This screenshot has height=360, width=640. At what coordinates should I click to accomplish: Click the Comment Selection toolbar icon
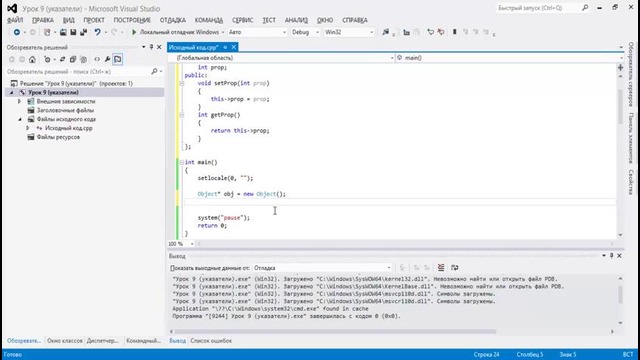430,32
